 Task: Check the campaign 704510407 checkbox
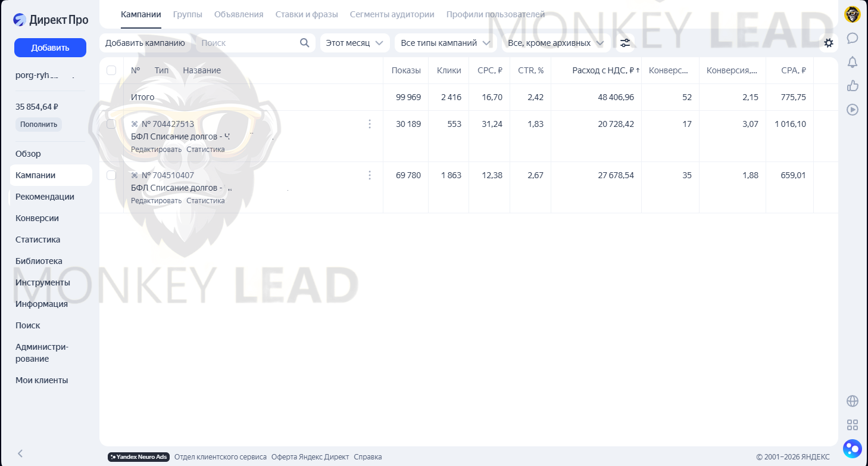pyautogui.click(x=111, y=175)
